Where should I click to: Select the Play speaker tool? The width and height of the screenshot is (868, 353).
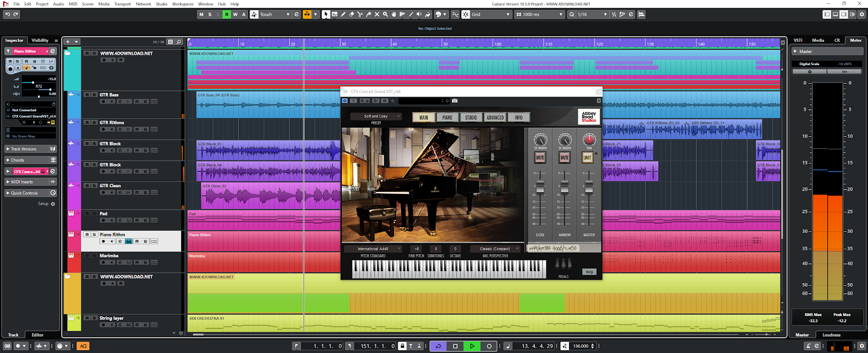419,14
